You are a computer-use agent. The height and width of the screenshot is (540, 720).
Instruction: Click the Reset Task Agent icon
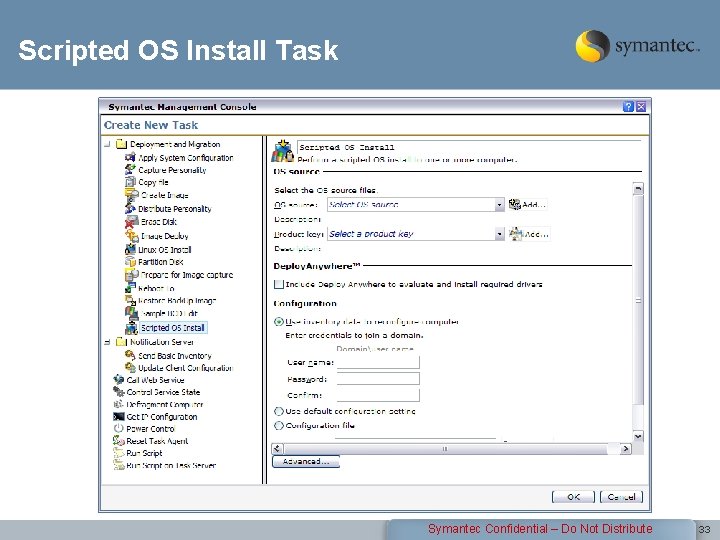coord(118,441)
